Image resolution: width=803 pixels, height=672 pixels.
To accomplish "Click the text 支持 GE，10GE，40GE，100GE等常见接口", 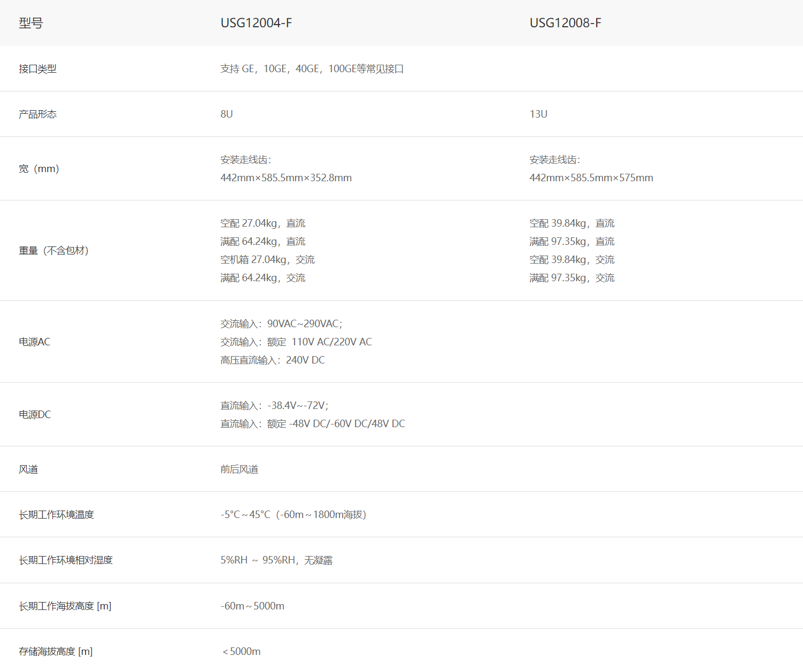I will tap(312, 69).
